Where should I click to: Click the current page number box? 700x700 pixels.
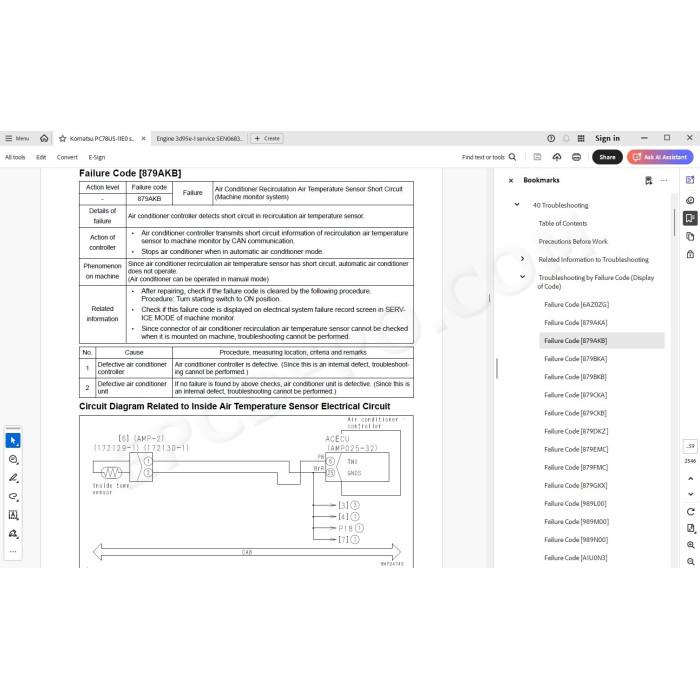[x=690, y=446]
